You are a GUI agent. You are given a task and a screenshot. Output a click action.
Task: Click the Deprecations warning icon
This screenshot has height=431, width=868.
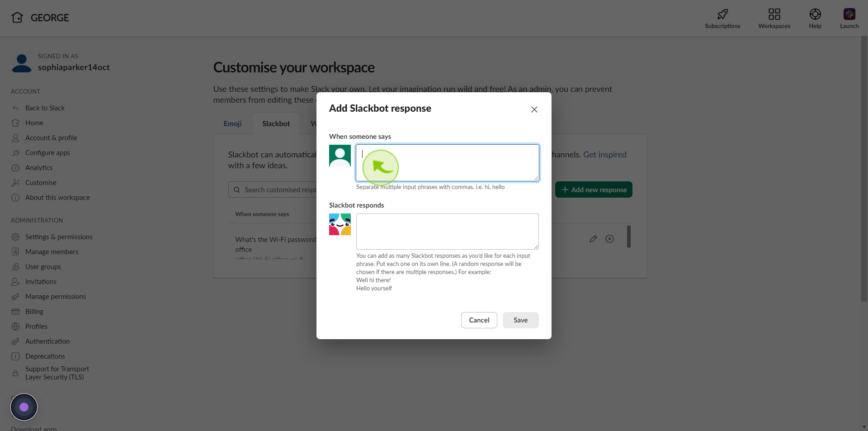coord(15,356)
